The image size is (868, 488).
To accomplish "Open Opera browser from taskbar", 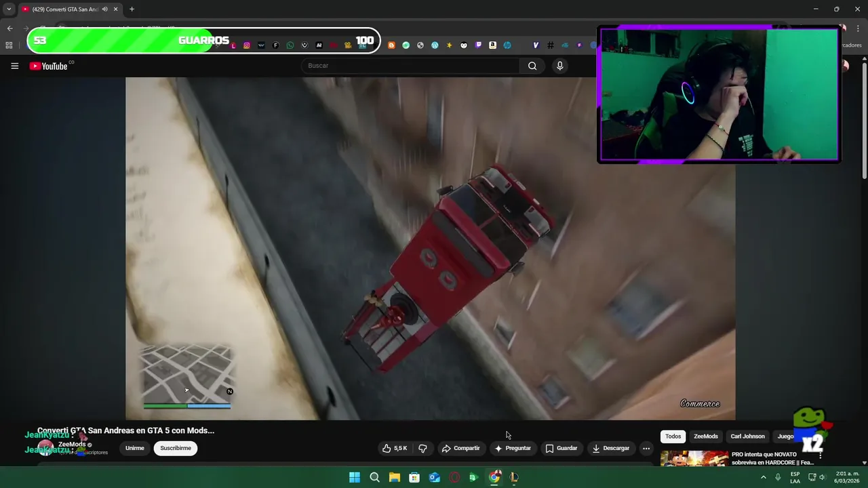I will pyautogui.click(x=454, y=477).
